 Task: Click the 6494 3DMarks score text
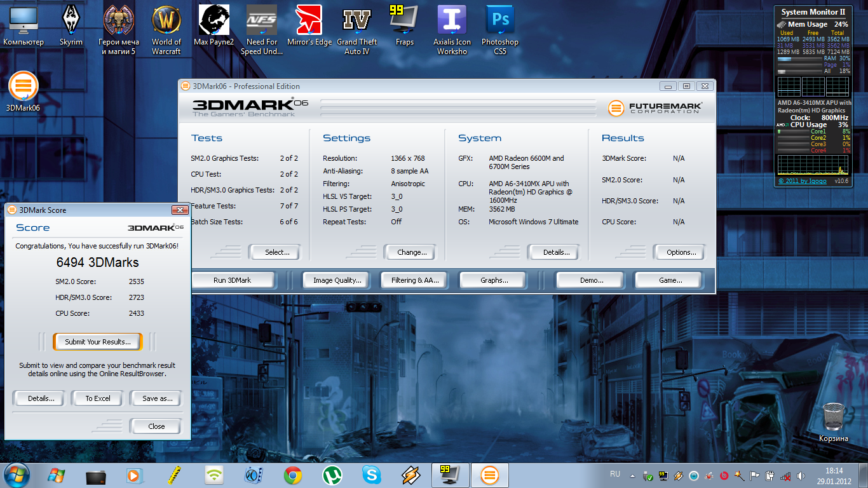coord(97,262)
